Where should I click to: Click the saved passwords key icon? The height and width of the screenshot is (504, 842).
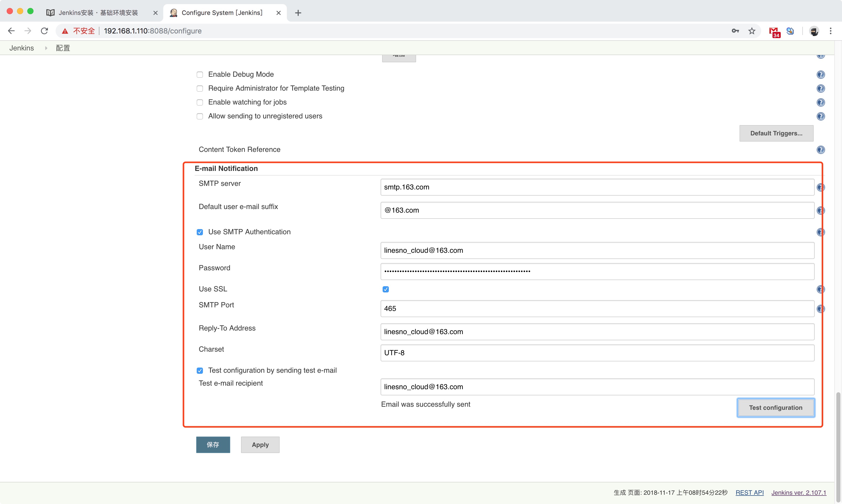[735, 31]
